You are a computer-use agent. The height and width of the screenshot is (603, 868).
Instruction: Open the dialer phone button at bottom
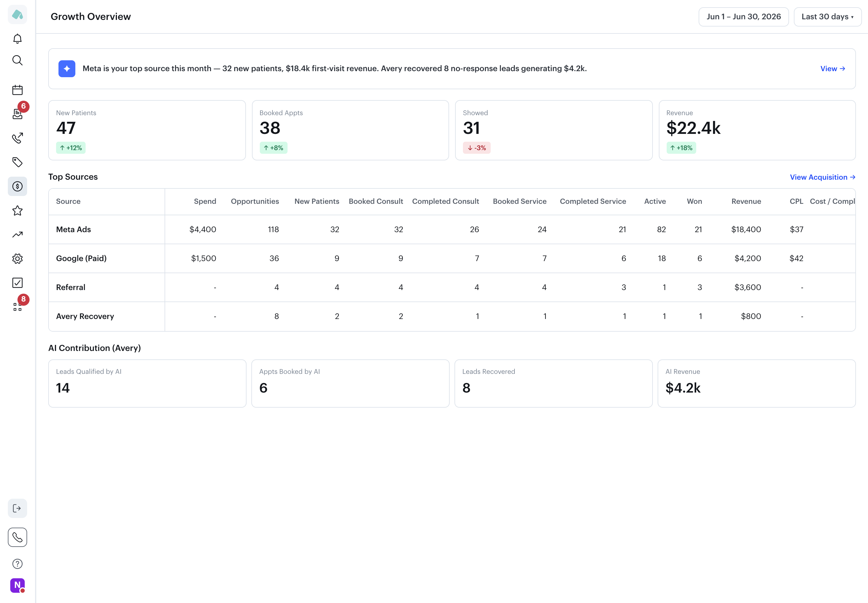tap(17, 537)
